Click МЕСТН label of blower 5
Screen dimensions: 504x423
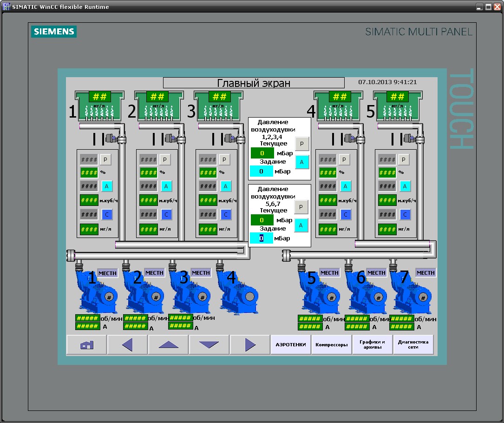(x=329, y=273)
